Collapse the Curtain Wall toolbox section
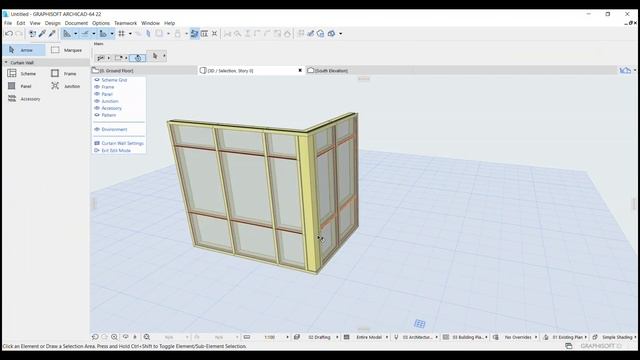This screenshot has height=360, width=640. (x=6, y=62)
